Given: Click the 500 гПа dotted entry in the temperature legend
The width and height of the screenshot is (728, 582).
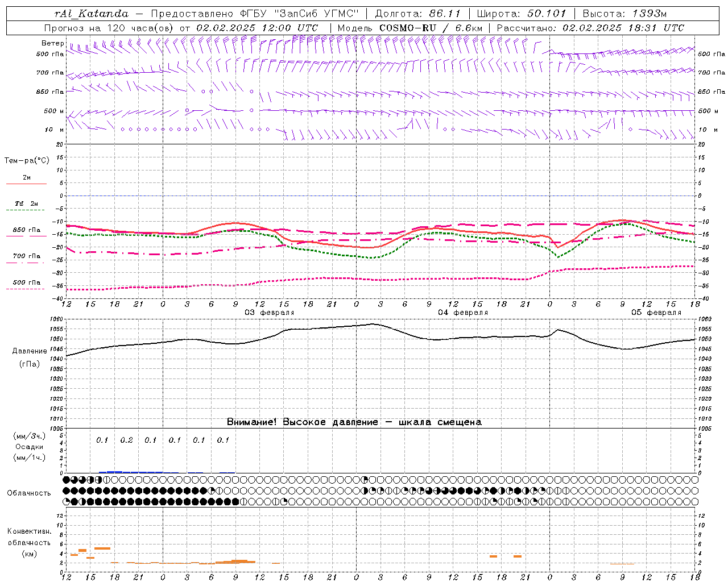Looking at the screenshot, I should [x=26, y=282].
